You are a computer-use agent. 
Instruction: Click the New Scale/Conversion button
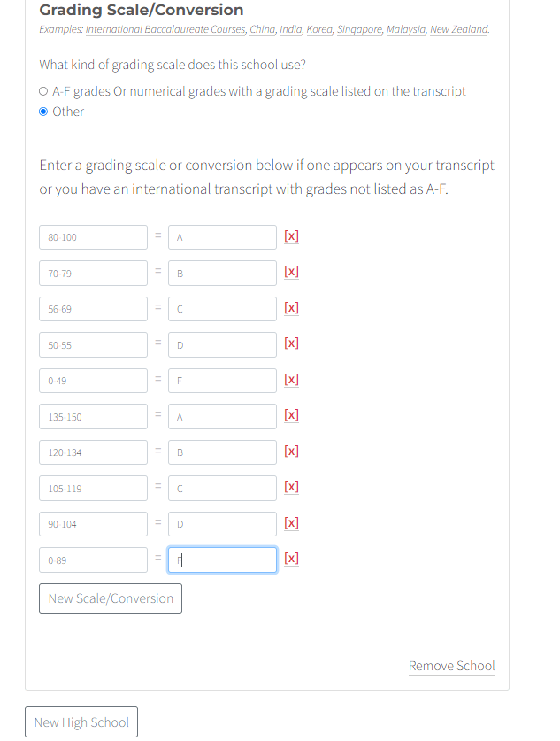click(x=110, y=598)
